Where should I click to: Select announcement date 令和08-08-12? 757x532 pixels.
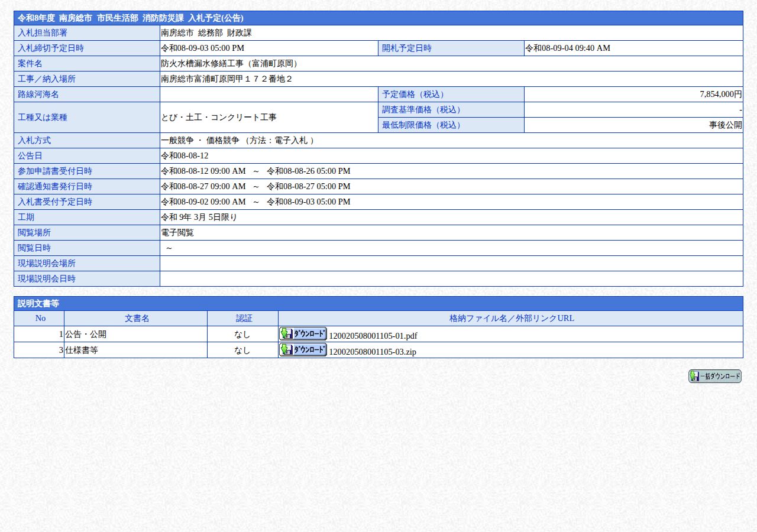pos(185,156)
